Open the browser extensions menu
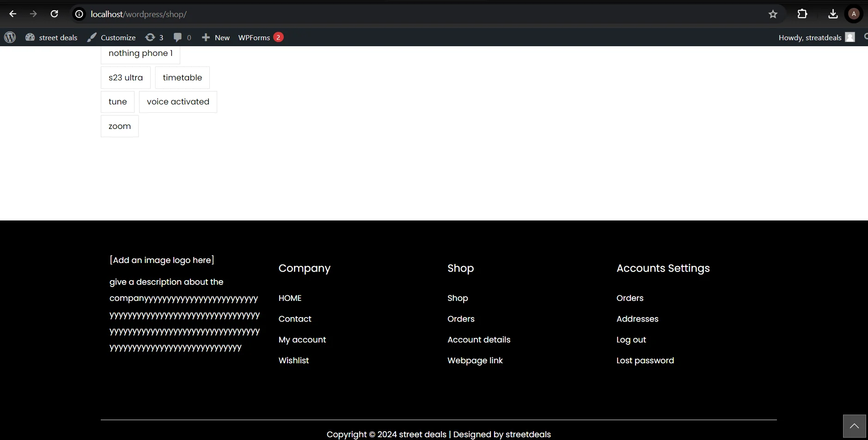Image resolution: width=868 pixels, height=440 pixels. pyautogui.click(x=802, y=14)
